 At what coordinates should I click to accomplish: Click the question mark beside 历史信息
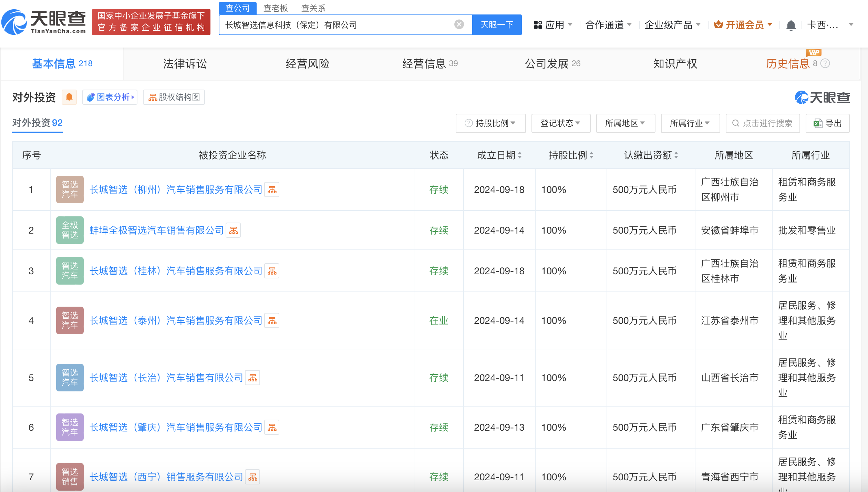[x=826, y=63]
